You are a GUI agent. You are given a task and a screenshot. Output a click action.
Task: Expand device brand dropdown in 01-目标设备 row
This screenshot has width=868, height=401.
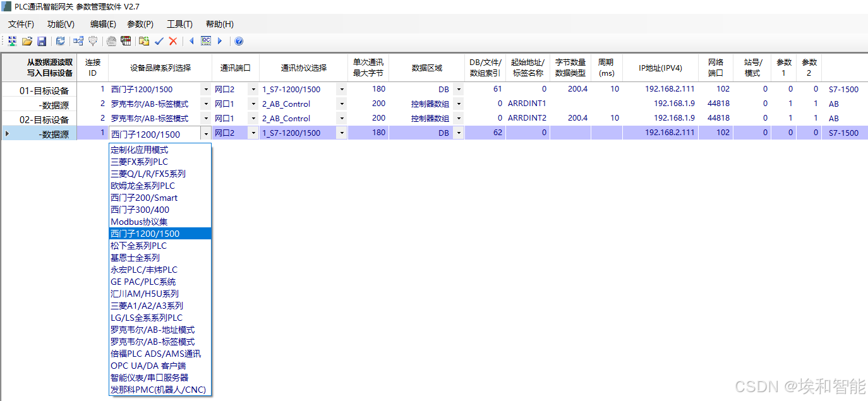[206, 89]
